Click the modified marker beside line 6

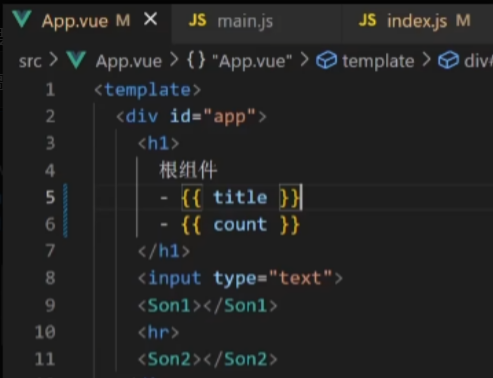[x=65, y=224]
